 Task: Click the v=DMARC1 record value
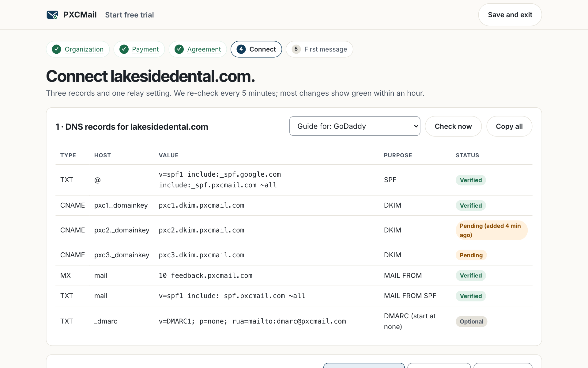tap(252, 321)
